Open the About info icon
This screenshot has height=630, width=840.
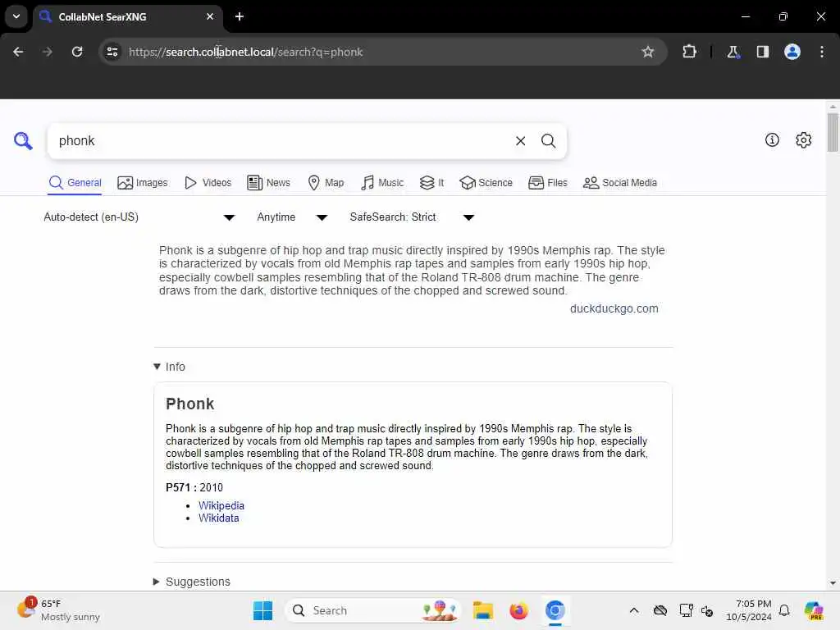tap(772, 139)
